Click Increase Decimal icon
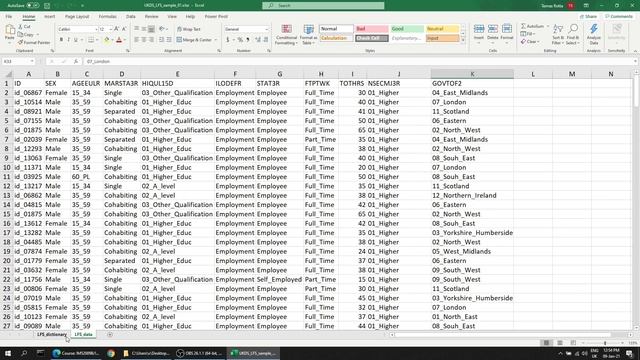 [258, 40]
